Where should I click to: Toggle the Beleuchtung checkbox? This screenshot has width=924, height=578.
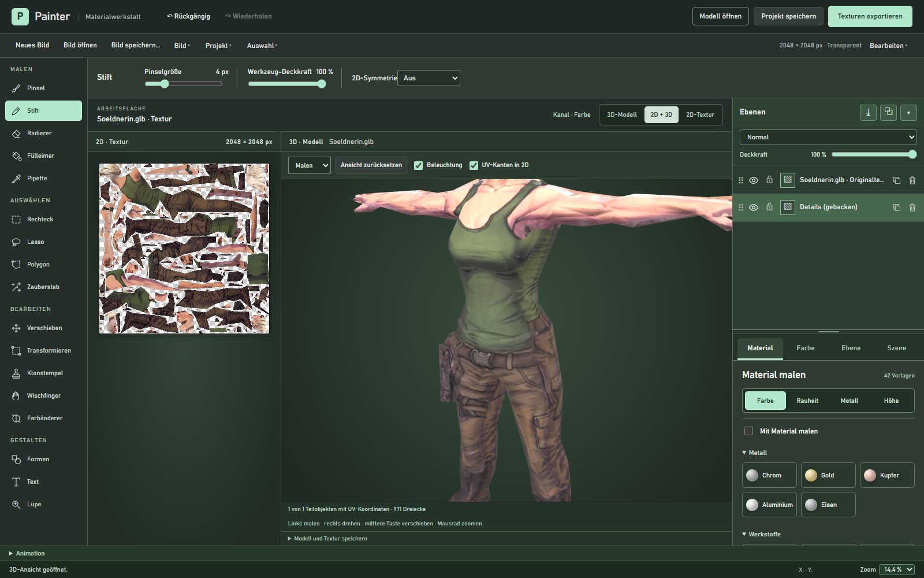pos(419,165)
